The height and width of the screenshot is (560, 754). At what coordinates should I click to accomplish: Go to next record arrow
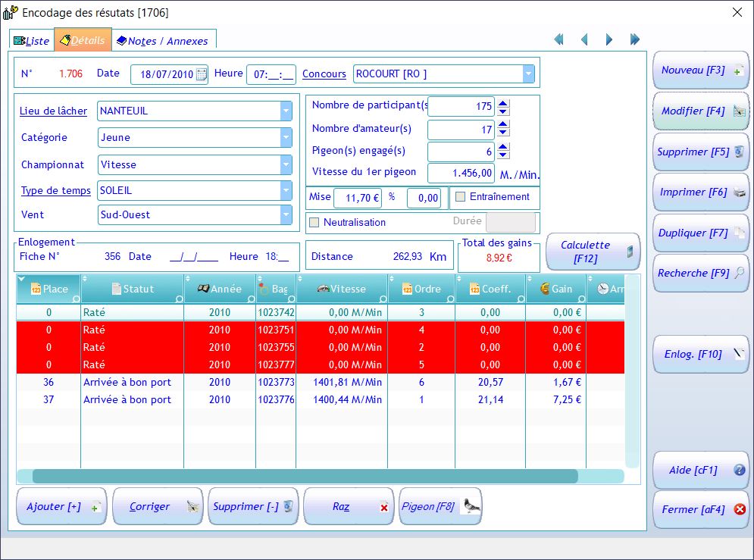(609, 39)
